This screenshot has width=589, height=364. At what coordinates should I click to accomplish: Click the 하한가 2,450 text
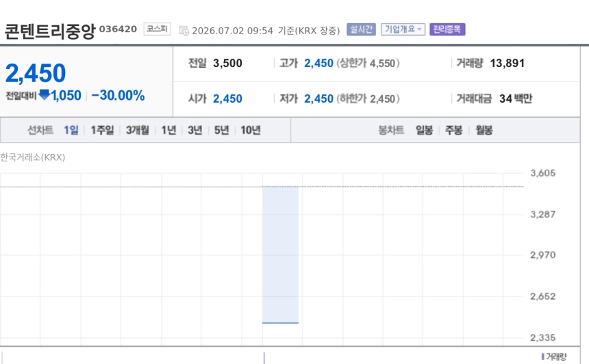[x=368, y=99]
